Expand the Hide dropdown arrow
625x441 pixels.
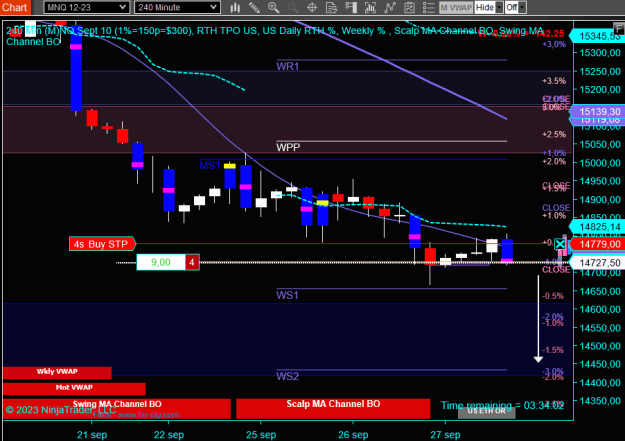point(499,8)
